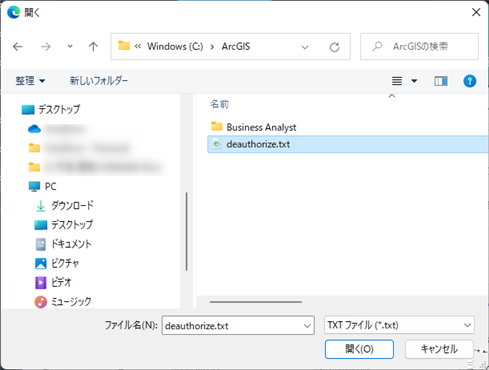Close the 開く dialog
Viewport: 489px width, 370px height.
point(476,12)
